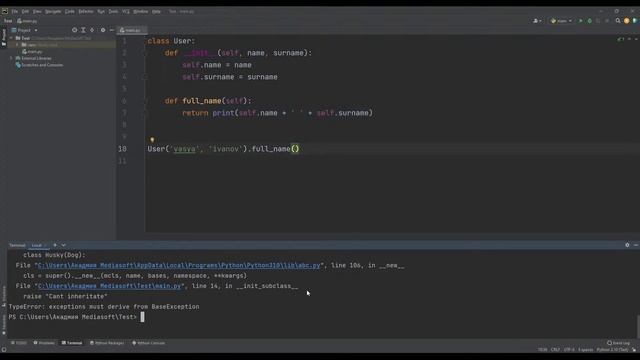Click the Project vertical sidebar tab
This screenshot has width=640, height=360.
pyautogui.click(x=4, y=37)
